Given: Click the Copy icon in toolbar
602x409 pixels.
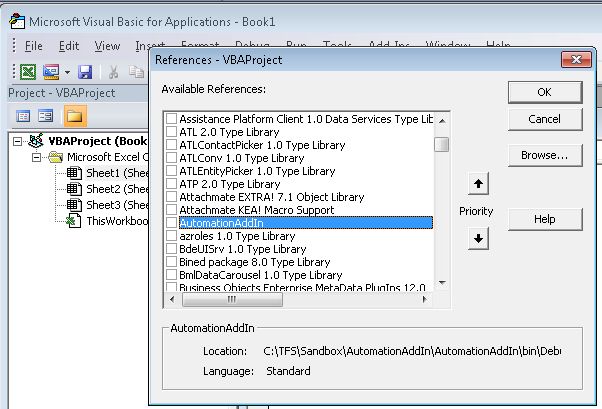Looking at the screenshot, I should (x=136, y=72).
